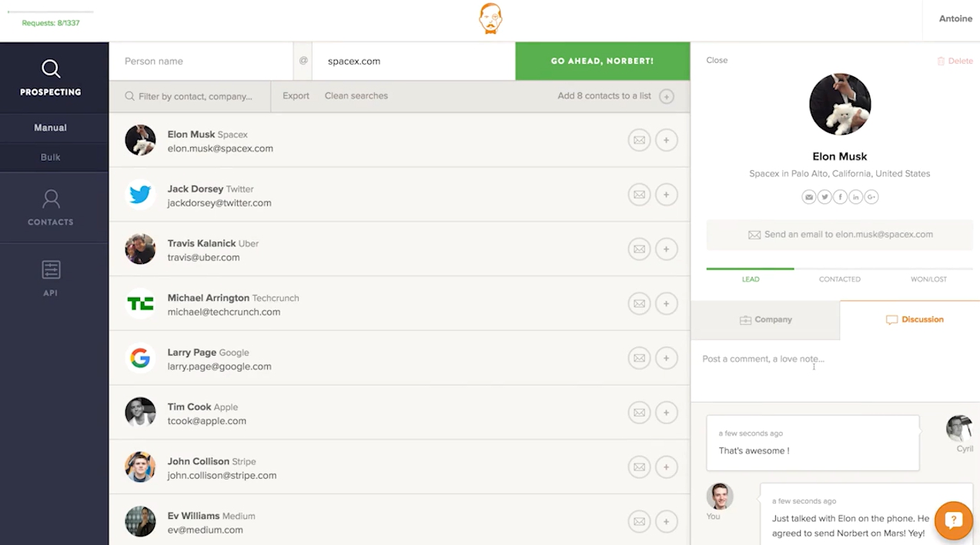
Task: Add Travis Kalanick to a list
Action: point(667,249)
